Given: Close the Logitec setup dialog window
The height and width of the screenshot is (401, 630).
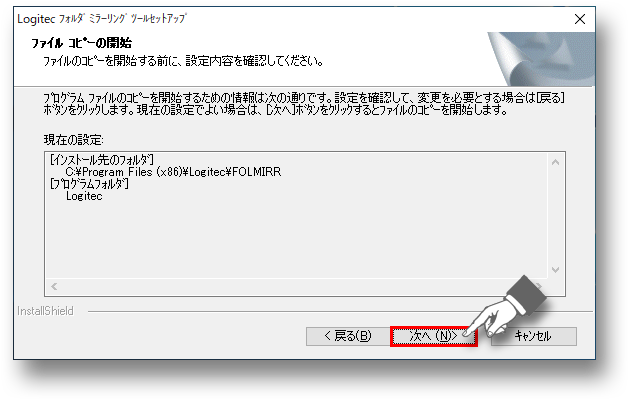Looking at the screenshot, I should [579, 19].
